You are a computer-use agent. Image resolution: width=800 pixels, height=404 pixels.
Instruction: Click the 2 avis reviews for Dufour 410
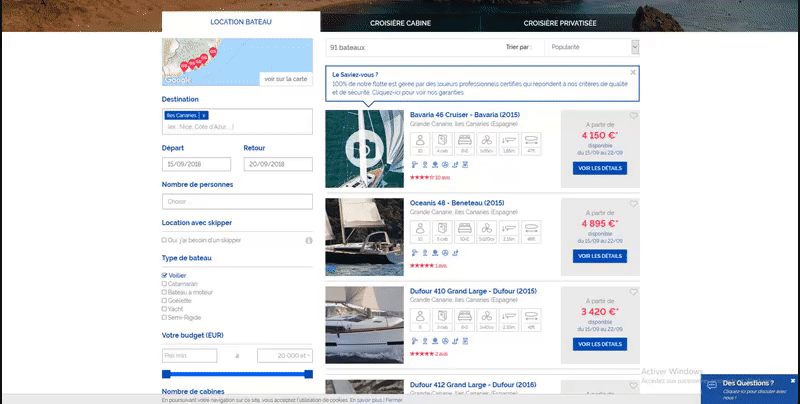click(441, 354)
